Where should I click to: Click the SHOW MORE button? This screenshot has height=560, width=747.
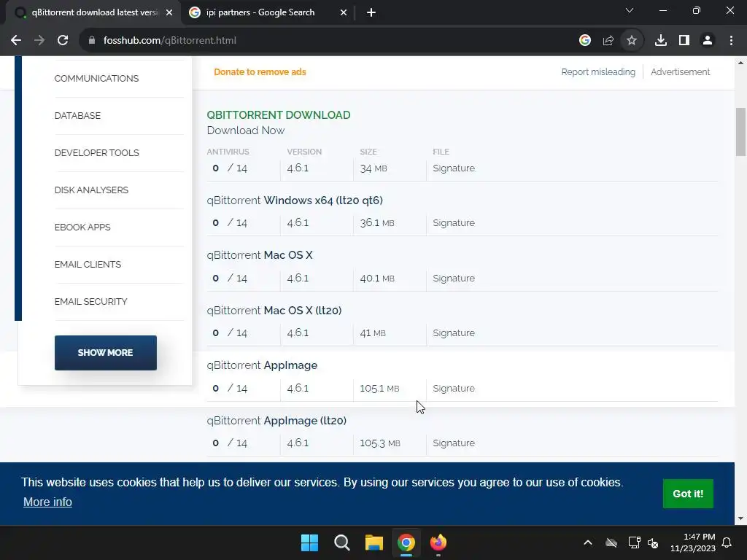coord(105,353)
